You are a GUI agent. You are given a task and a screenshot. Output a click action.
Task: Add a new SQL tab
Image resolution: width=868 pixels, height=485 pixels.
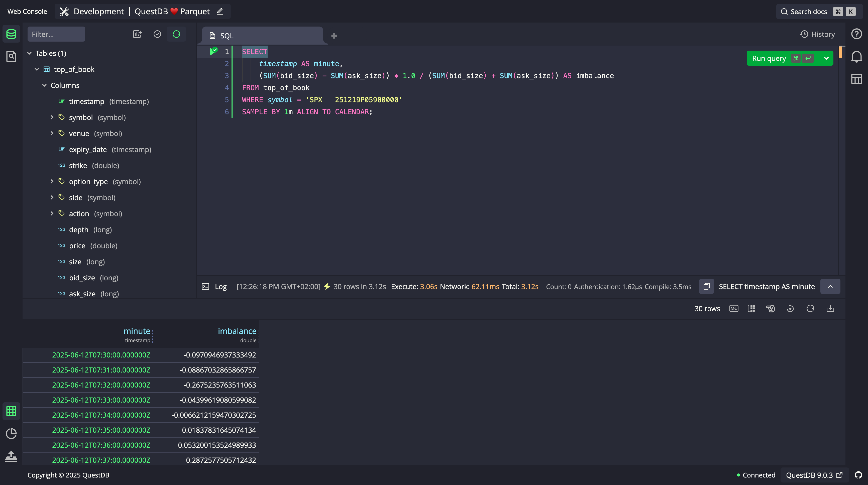(334, 36)
